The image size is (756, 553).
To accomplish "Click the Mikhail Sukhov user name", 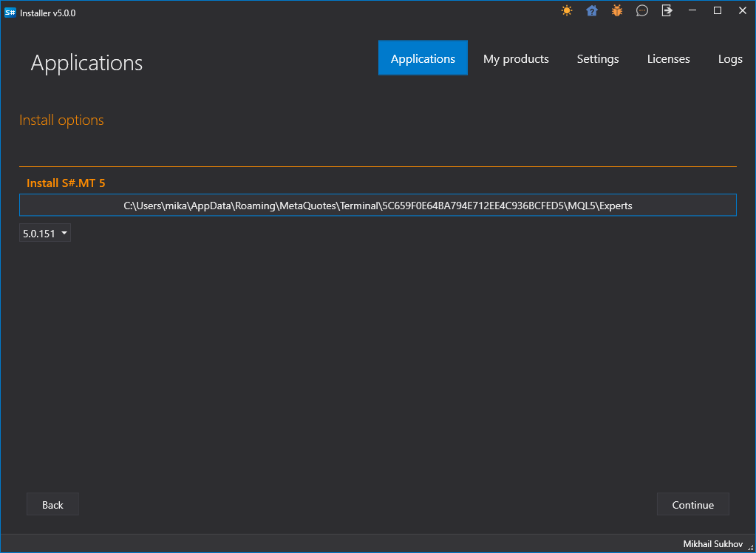I will (712, 544).
